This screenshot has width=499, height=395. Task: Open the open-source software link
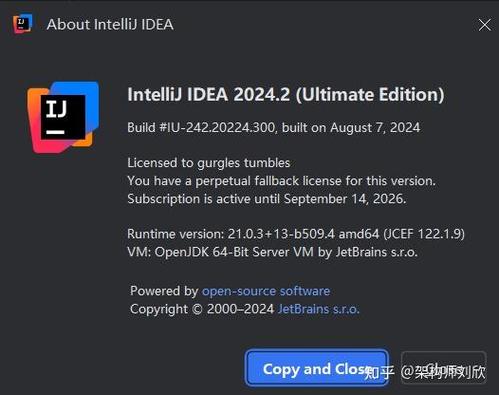[266, 291]
